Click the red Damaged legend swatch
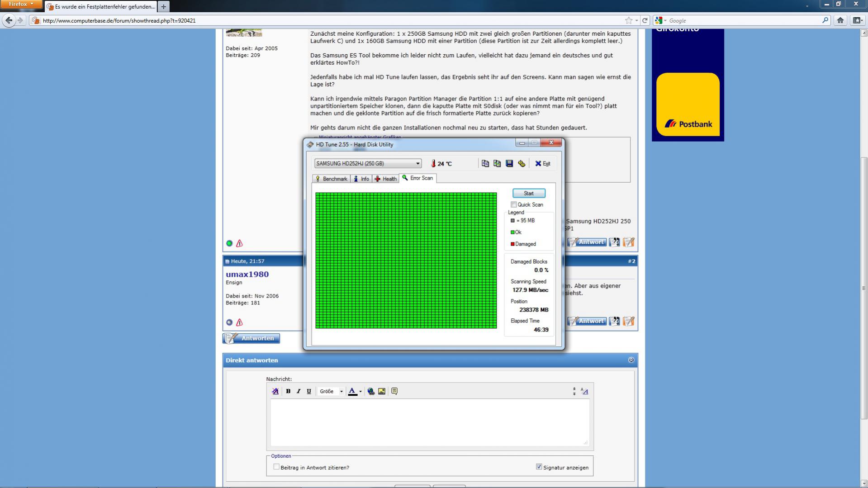This screenshot has height=488, width=868. tap(512, 244)
